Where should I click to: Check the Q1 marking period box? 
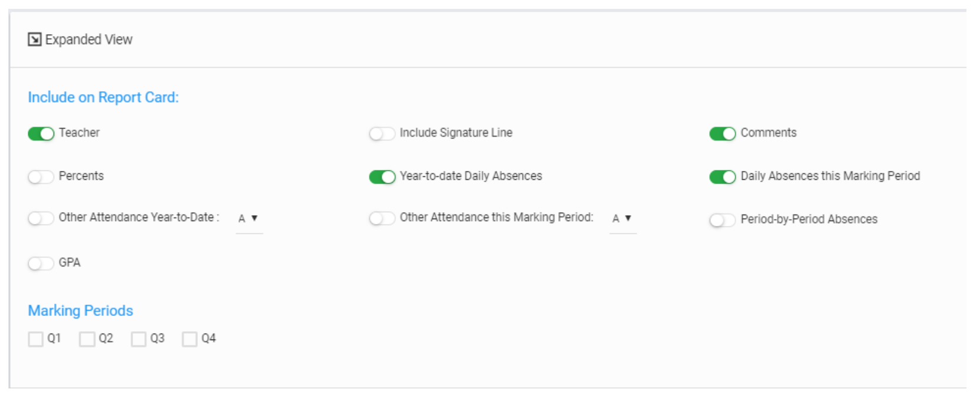(36, 339)
